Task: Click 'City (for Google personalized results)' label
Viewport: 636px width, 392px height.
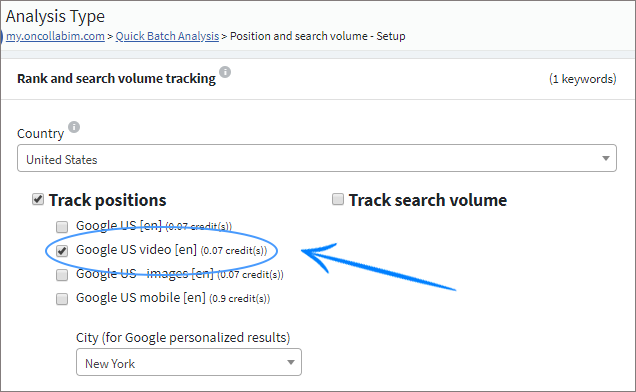Action: (x=183, y=338)
